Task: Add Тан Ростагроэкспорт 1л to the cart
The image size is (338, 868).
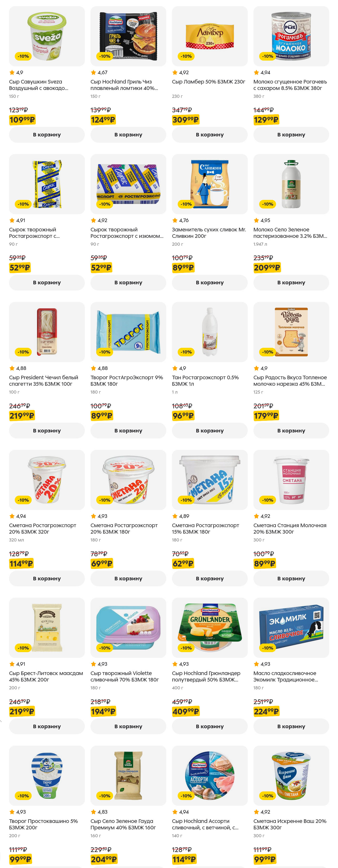Action: [x=209, y=431]
